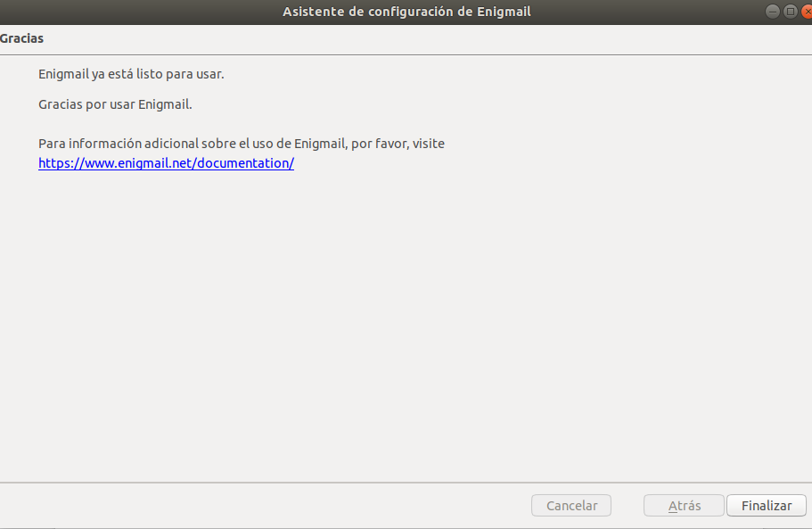
Task: Minimize the Enigmail assistant window
Action: tap(772, 12)
